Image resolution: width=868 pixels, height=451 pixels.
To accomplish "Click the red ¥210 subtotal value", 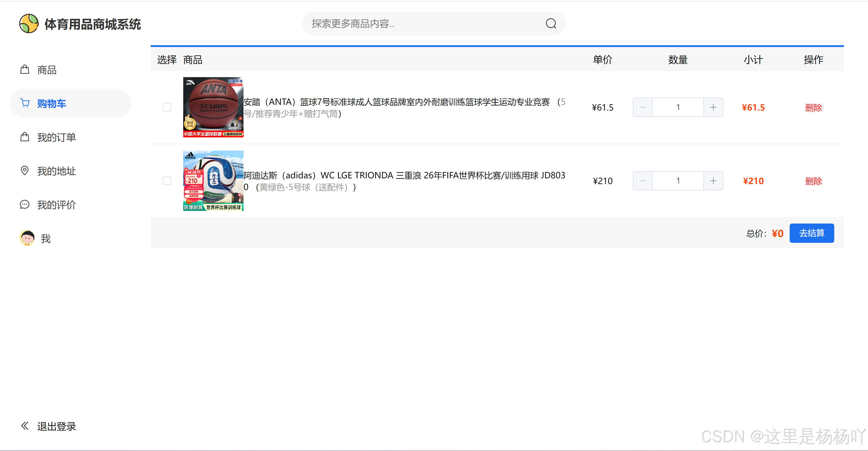I will click(x=753, y=181).
